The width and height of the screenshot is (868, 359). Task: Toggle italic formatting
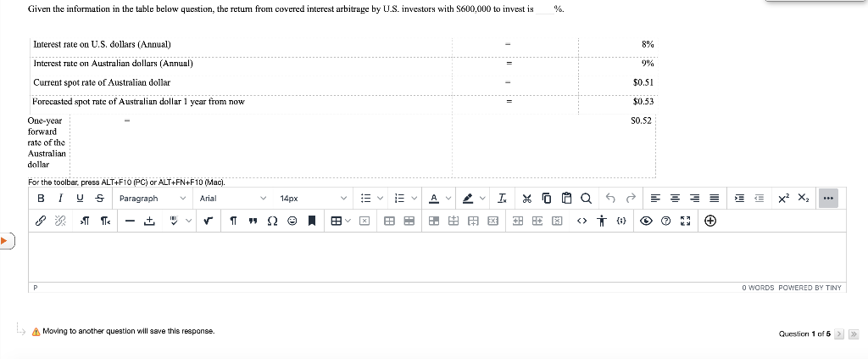(x=61, y=199)
